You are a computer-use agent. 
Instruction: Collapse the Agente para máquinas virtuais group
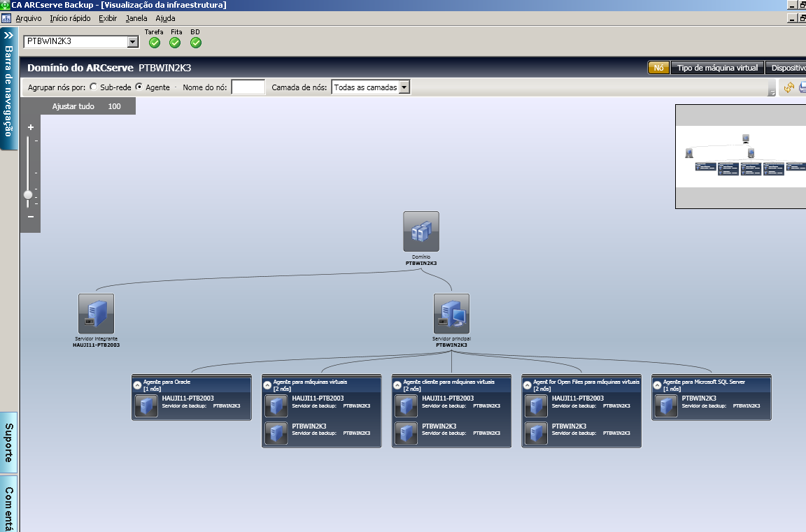(x=267, y=385)
